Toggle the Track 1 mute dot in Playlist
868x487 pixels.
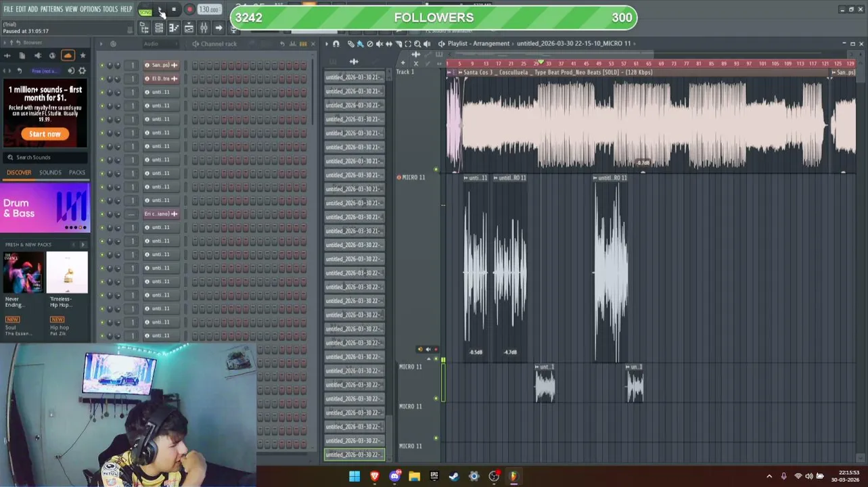436,169
